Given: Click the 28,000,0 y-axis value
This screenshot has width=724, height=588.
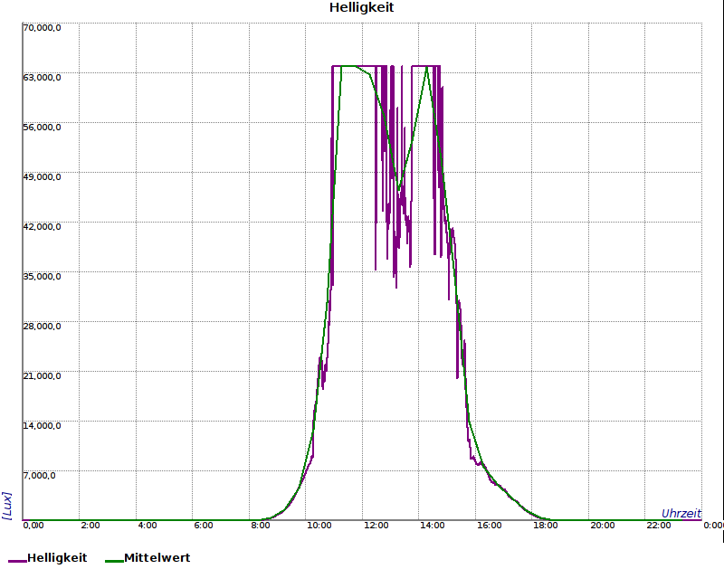Looking at the screenshot, I should click(42, 327).
